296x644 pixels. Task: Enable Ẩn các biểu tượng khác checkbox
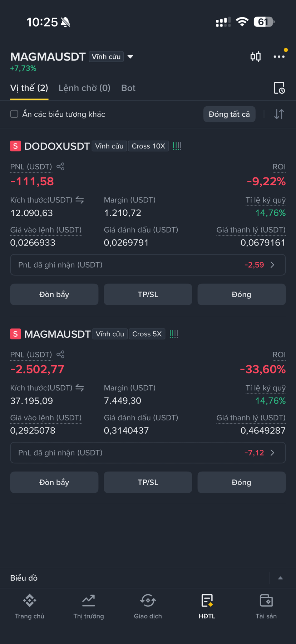[x=14, y=114]
